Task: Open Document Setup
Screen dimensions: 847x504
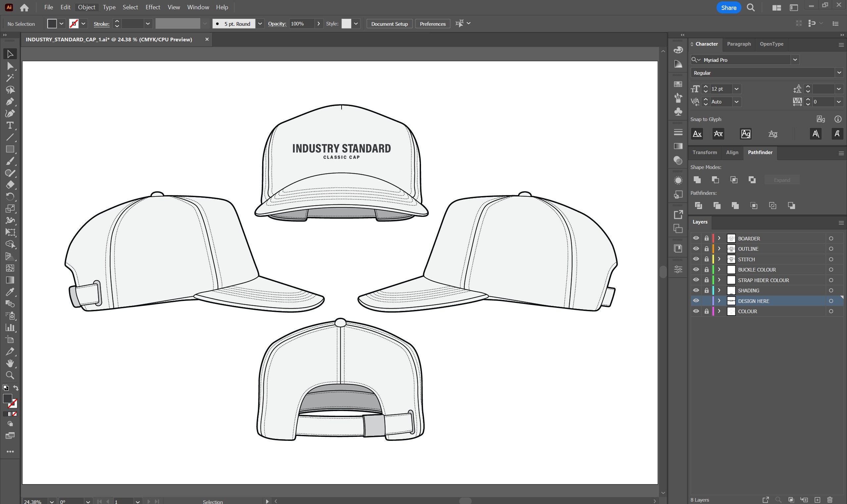Action: tap(389, 24)
